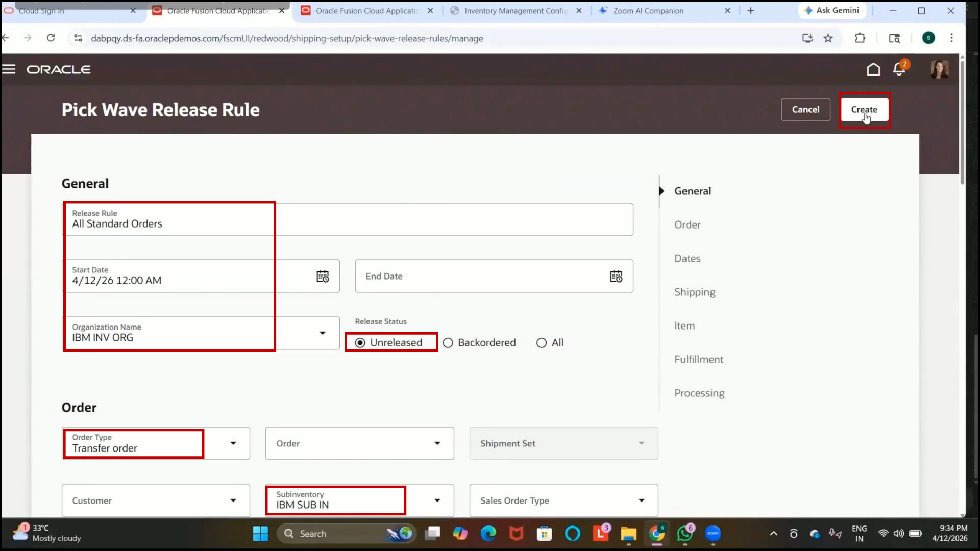980x551 pixels.
Task: Expand the Organization Name dropdown
Action: [323, 333]
